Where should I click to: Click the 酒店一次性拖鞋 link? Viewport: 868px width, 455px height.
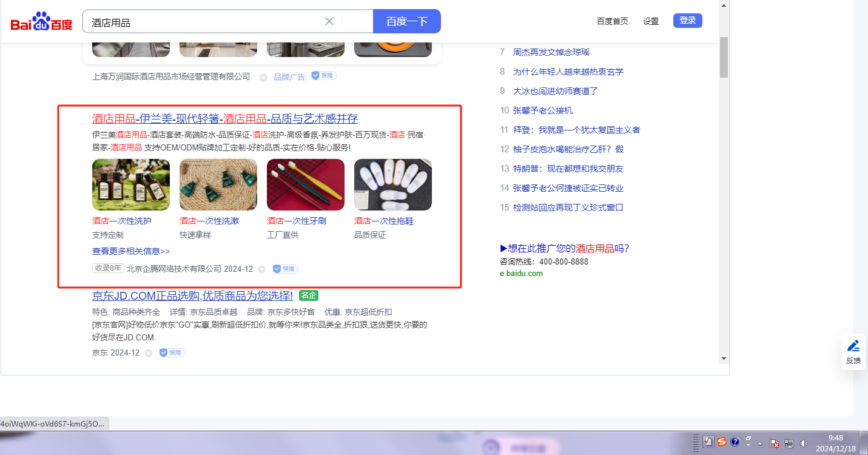(x=384, y=221)
